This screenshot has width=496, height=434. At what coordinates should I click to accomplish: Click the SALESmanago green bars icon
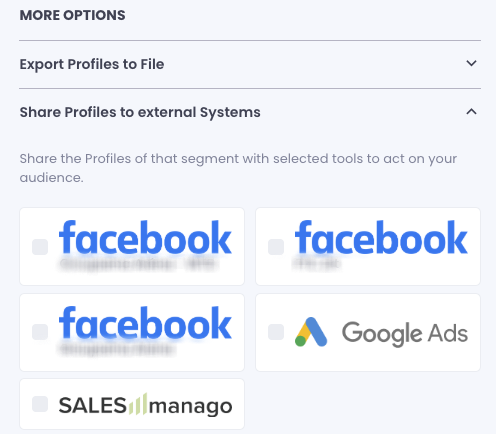(x=138, y=404)
